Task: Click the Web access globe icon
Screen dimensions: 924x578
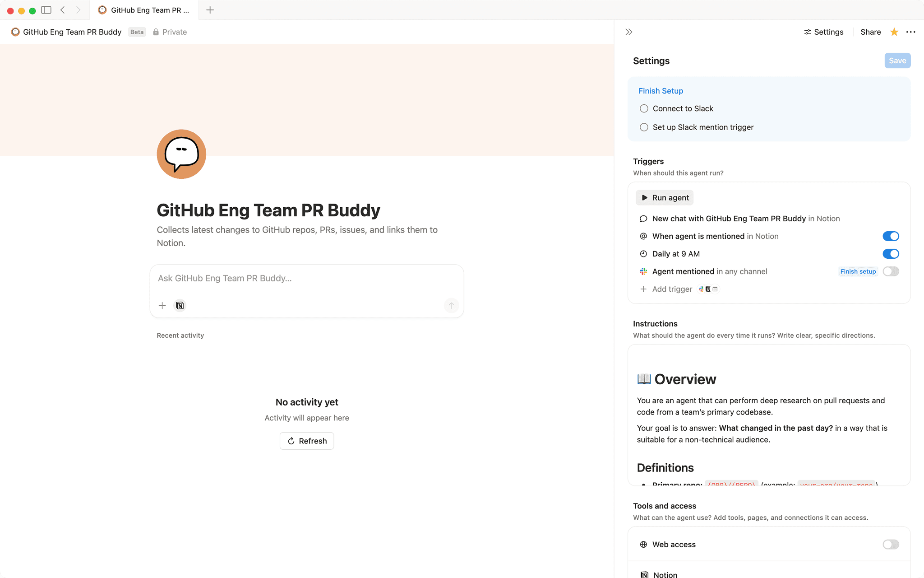Action: point(643,544)
